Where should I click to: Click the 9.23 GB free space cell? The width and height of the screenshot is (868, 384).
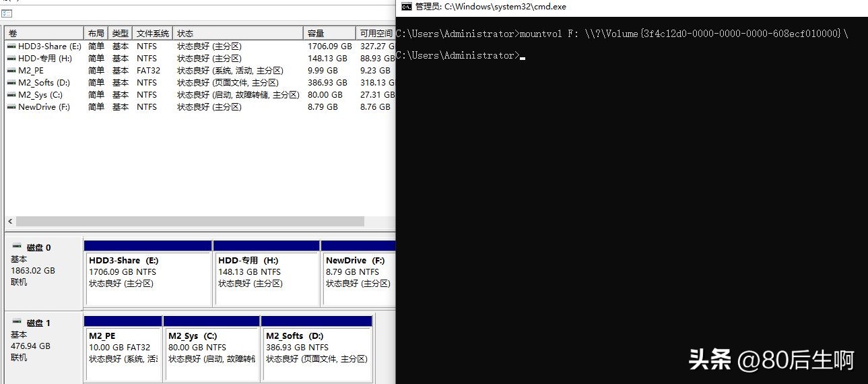tap(375, 71)
